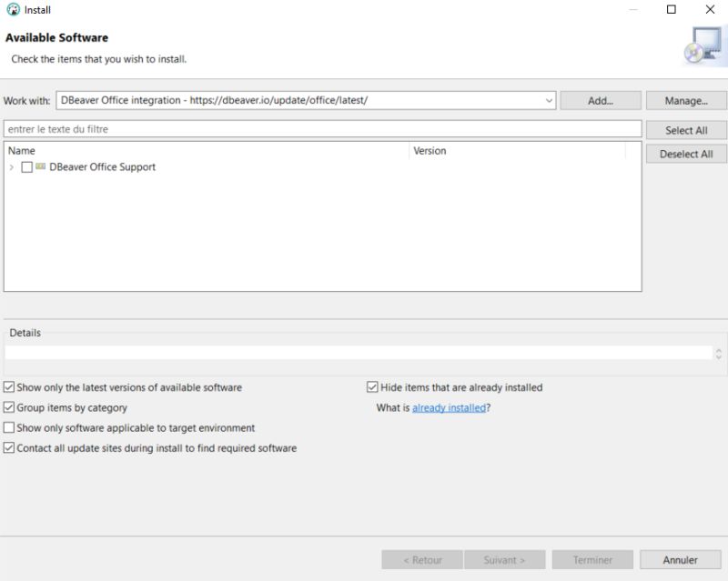Click the Suivant > button
The width and height of the screenshot is (728, 581).
[505, 560]
